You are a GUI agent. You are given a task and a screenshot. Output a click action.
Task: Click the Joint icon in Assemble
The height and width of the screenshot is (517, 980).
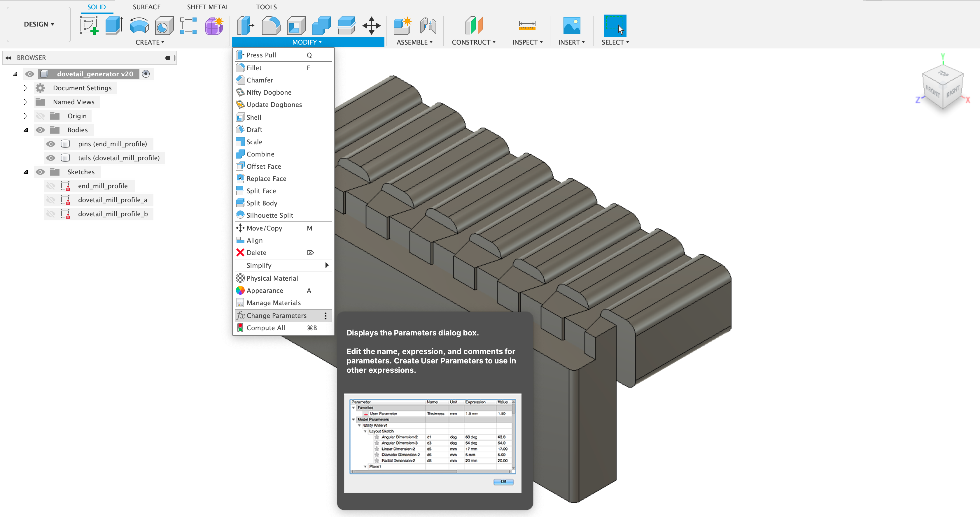(x=428, y=26)
